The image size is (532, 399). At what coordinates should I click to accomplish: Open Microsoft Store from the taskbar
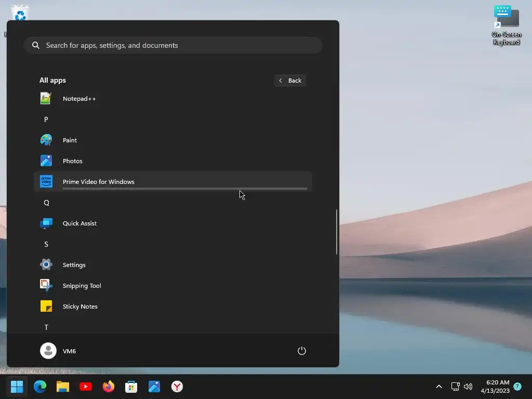131,387
